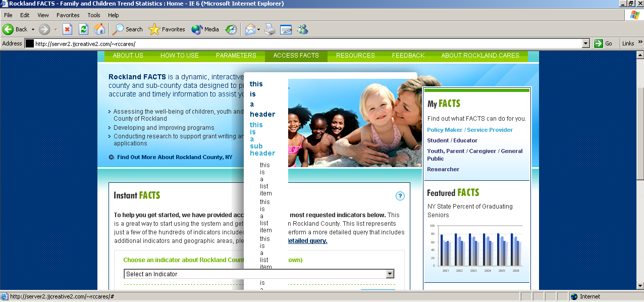This screenshot has width=644, height=302.
Task: Select the FEEDBACK nav tab
Action: click(408, 56)
